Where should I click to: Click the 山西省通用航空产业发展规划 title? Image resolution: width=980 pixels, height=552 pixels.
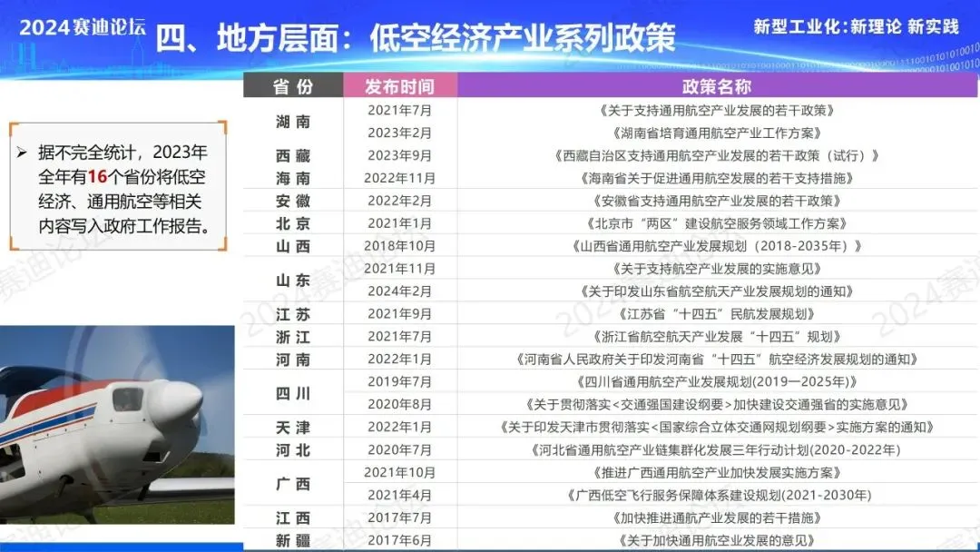[717, 246]
